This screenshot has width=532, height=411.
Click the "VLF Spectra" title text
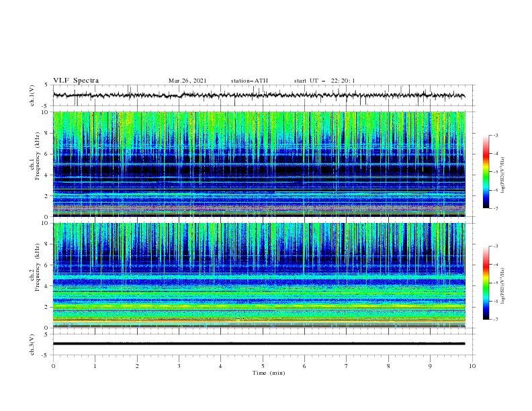(x=76, y=81)
